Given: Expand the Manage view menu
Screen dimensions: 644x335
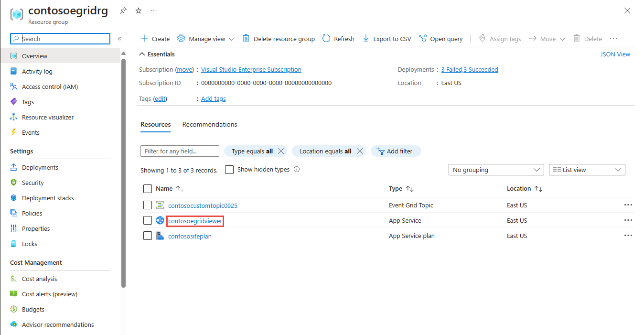Looking at the screenshot, I should [205, 39].
